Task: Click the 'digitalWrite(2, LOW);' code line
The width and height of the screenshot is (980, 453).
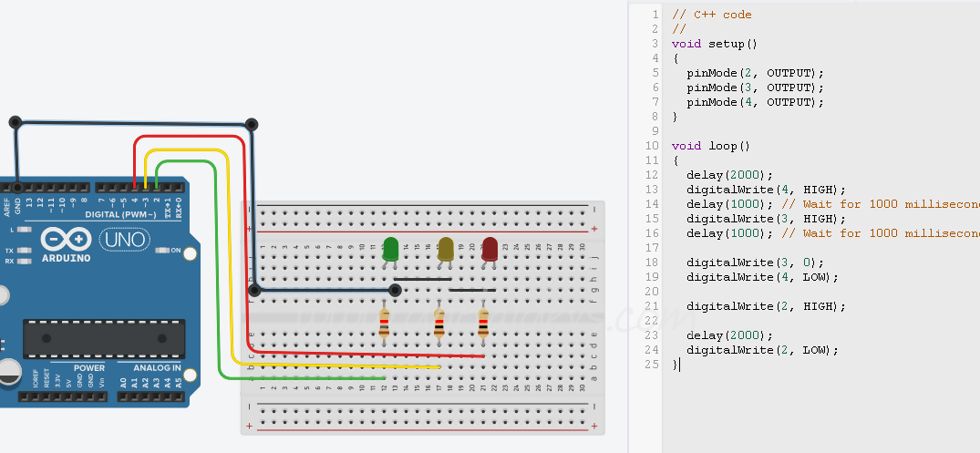Action: [762, 350]
